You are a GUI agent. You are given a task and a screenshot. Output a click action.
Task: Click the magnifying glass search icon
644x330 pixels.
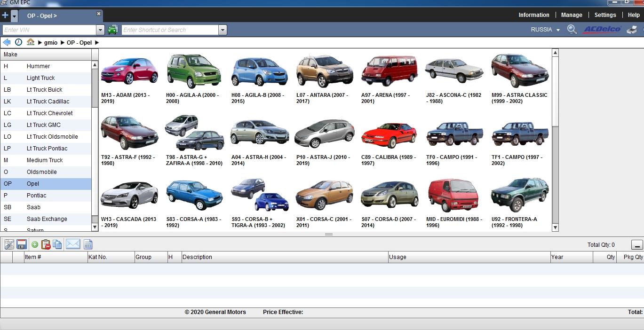pos(572,30)
